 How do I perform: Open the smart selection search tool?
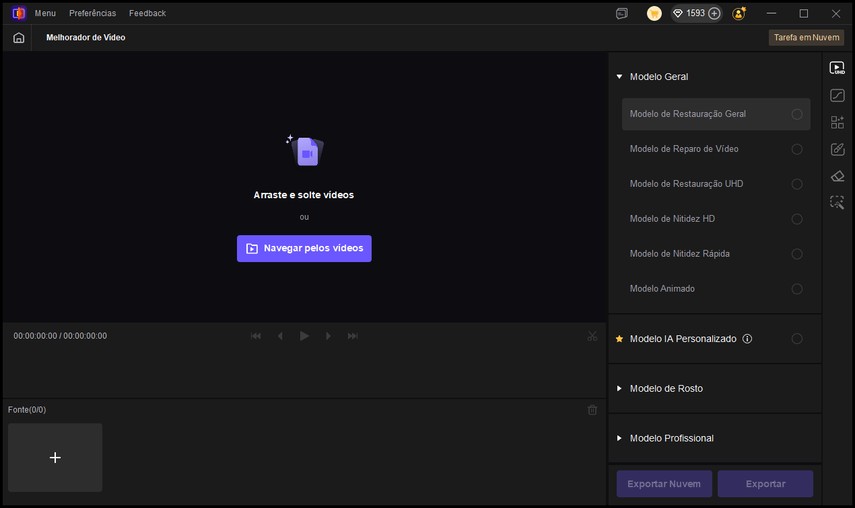[837, 203]
